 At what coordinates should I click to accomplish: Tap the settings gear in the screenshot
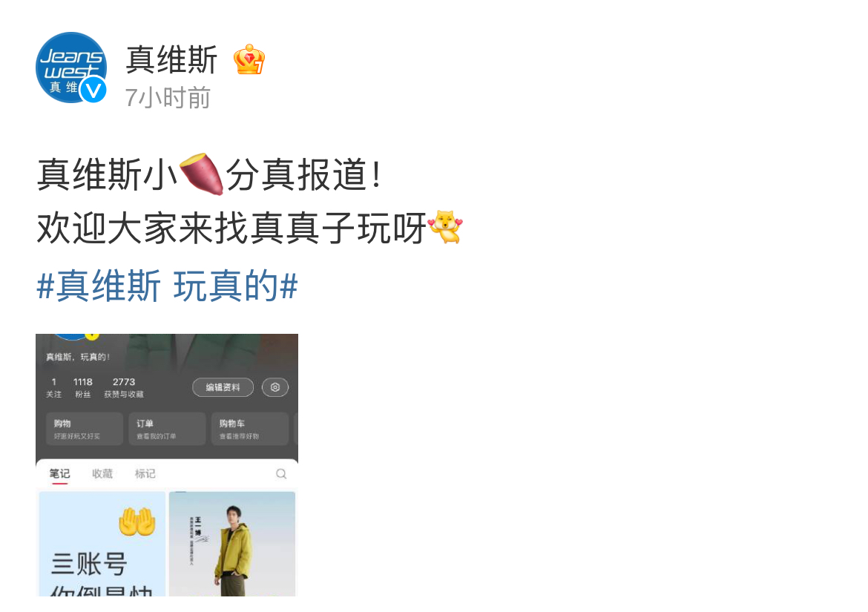(275, 387)
